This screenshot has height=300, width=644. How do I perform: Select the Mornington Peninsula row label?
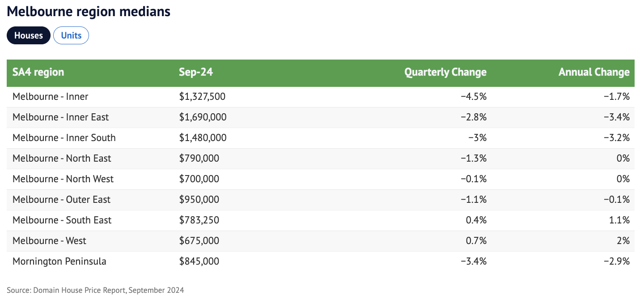(59, 261)
